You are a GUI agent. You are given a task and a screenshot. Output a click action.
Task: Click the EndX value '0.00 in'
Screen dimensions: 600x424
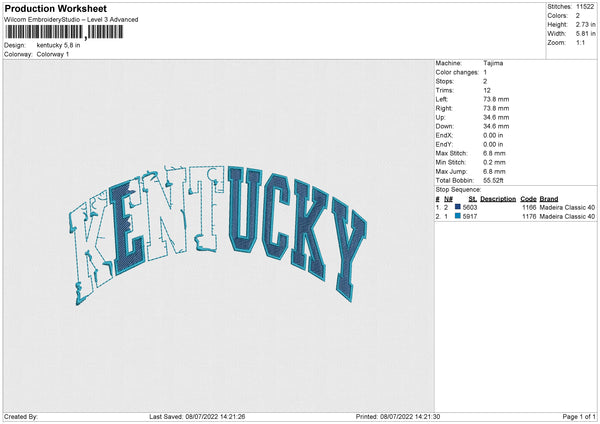(493, 135)
